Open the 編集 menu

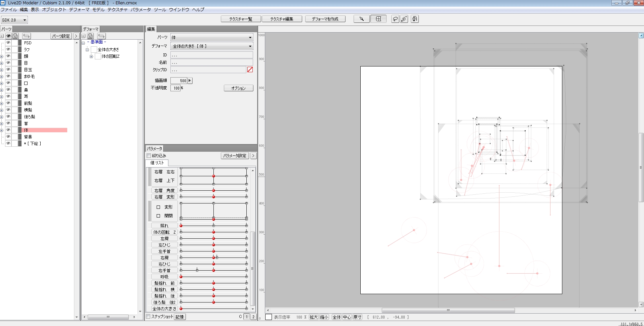click(24, 10)
